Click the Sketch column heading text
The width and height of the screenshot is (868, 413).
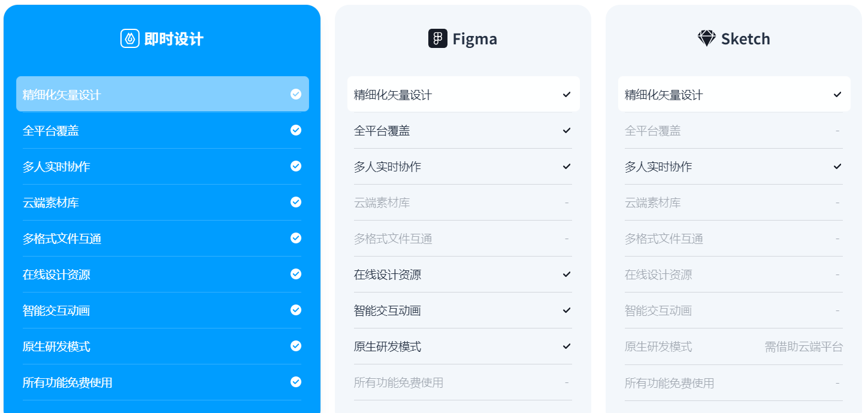(x=745, y=40)
